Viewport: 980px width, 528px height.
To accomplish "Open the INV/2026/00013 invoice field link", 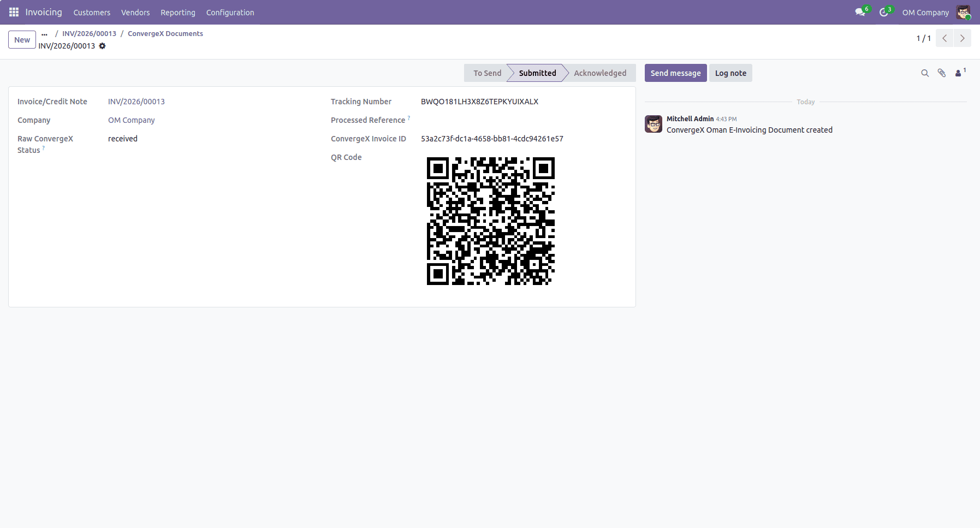I will pyautogui.click(x=136, y=102).
